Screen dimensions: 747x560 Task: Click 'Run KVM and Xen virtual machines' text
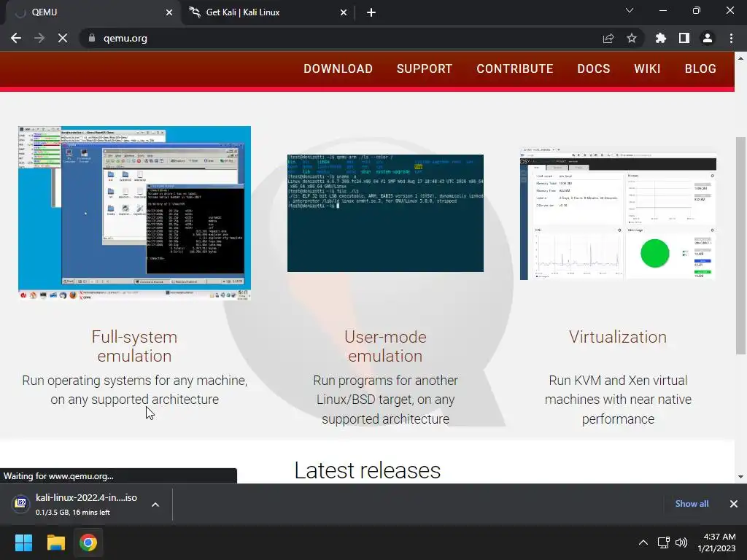618,400
